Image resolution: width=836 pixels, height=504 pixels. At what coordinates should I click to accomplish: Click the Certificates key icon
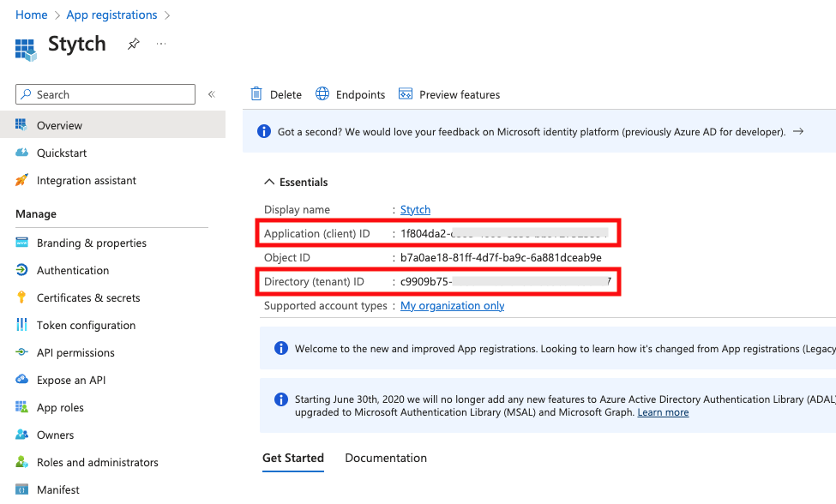click(21, 297)
